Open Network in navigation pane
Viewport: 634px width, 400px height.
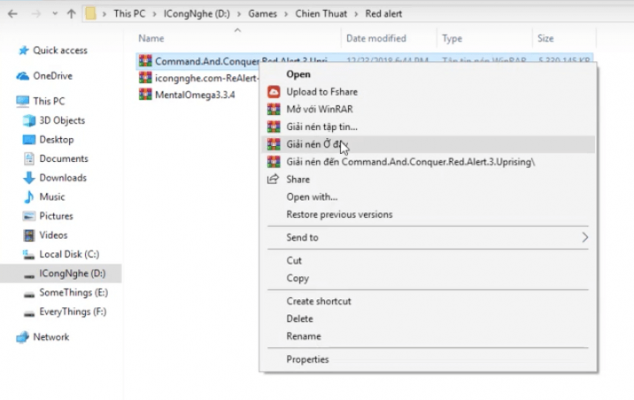pos(51,337)
